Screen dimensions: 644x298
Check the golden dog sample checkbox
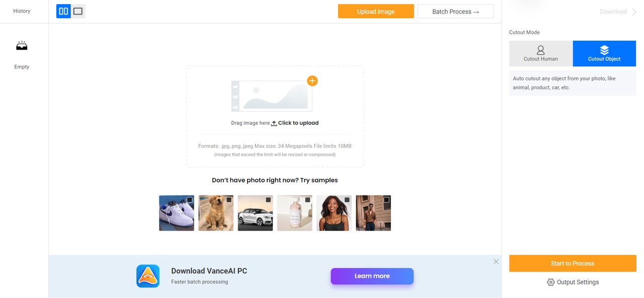[229, 200]
